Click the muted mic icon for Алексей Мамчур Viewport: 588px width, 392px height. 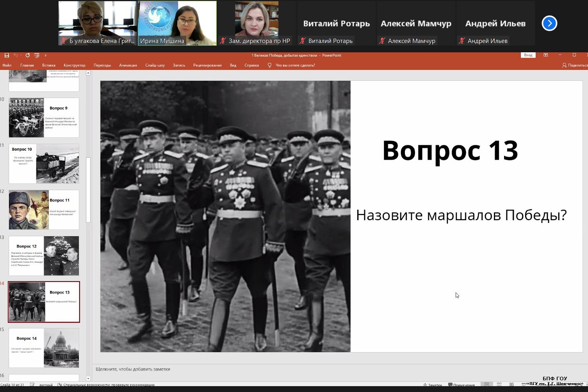(x=382, y=41)
